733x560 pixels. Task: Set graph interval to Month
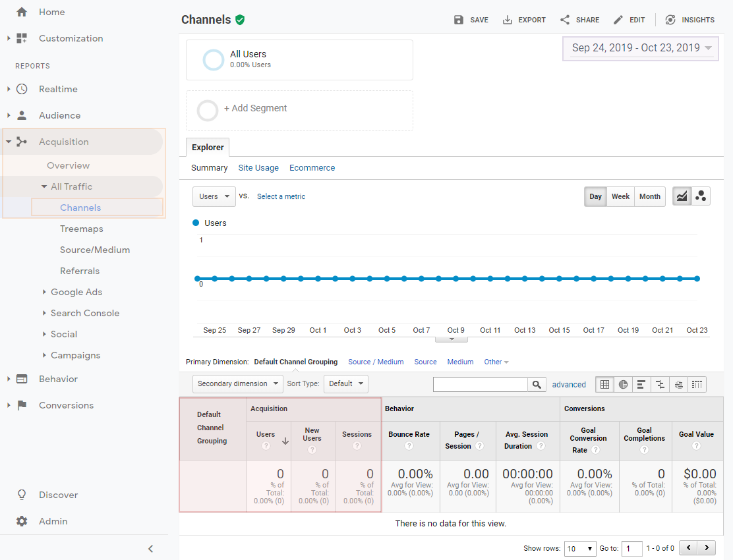[x=650, y=196]
